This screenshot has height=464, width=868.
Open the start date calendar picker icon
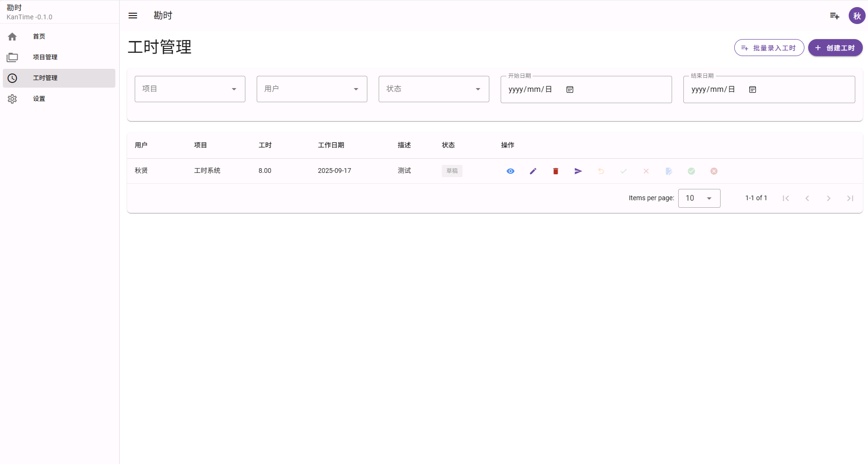click(x=569, y=90)
